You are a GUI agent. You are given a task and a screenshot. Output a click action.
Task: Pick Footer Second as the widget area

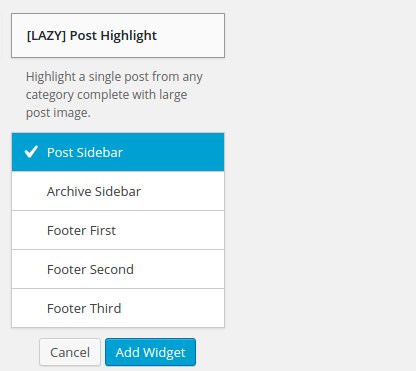coord(118,269)
